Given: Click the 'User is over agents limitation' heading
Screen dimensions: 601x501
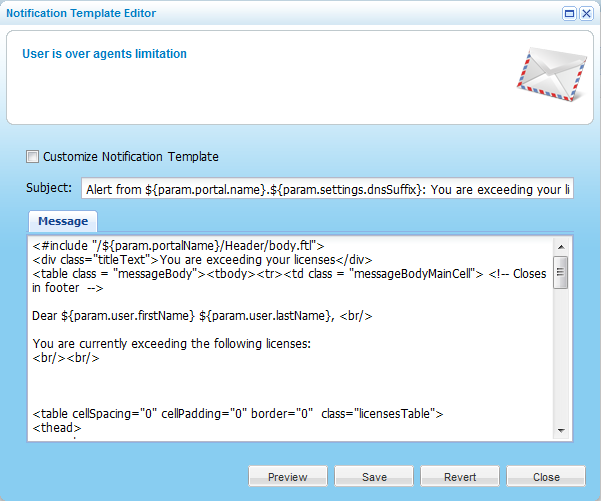Looking at the screenshot, I should [x=104, y=54].
